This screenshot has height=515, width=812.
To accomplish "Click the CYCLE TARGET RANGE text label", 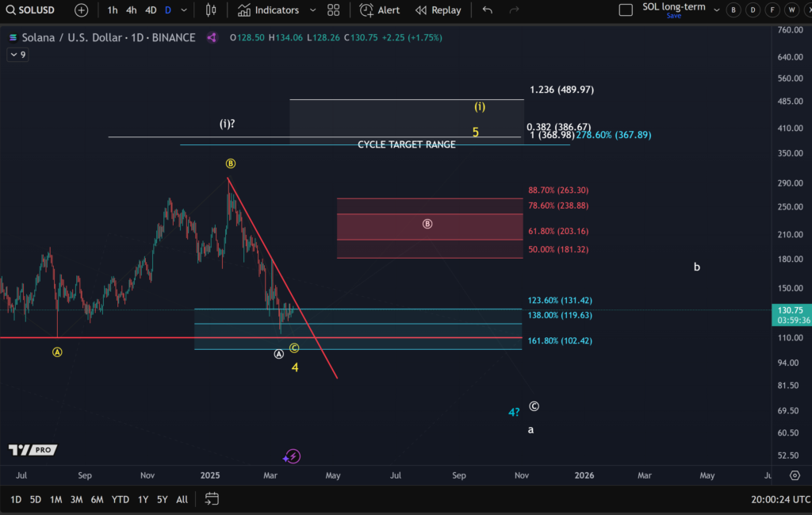I will [x=407, y=144].
